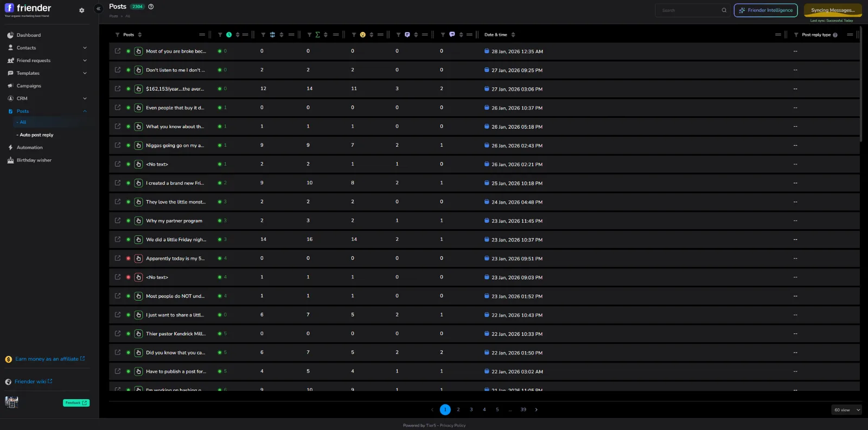The height and width of the screenshot is (430, 868).
Task: Collapse the Posts menu chevron
Action: pyautogui.click(x=85, y=111)
